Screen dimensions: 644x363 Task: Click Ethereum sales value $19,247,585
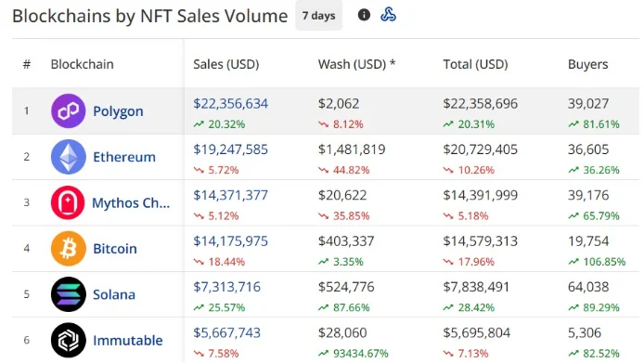tap(231, 149)
